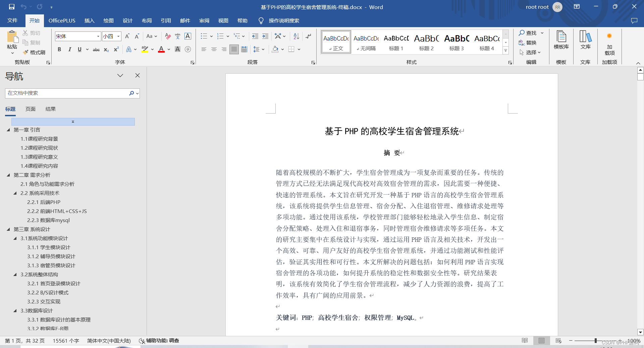
Task: Jump to 1.2课程研究现状 heading
Action: [x=39, y=148]
